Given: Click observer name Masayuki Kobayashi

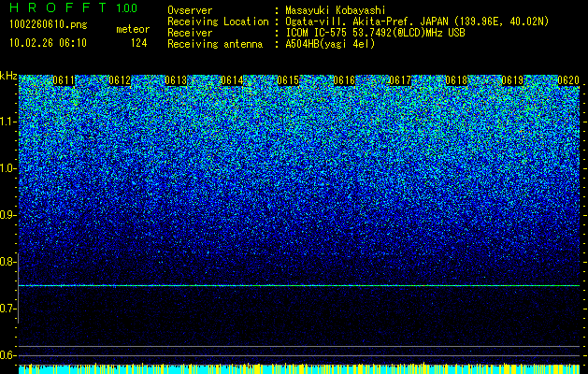Looking at the screenshot, I should coord(336,10).
